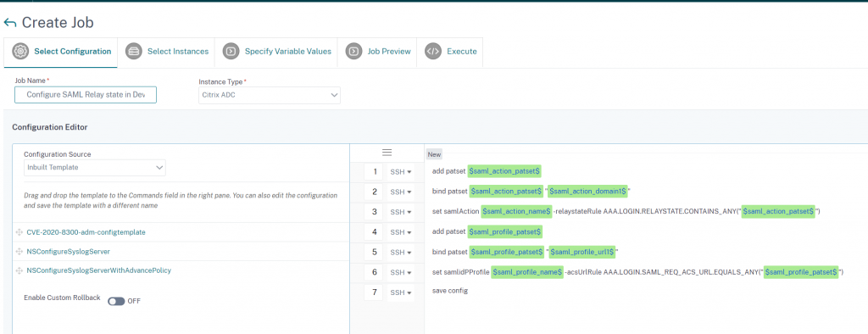
Task: Select the NSConfigureSyslogServerWithAdvancePolicy template
Action: (98, 271)
